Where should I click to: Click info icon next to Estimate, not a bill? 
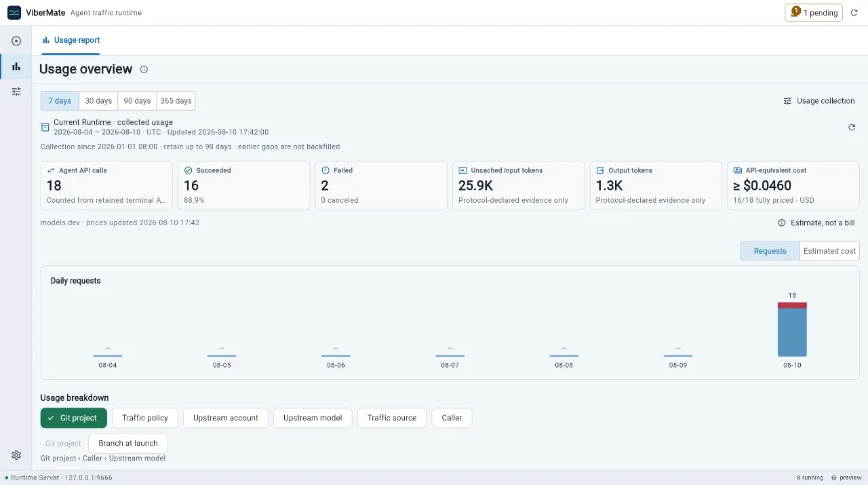[782, 222]
